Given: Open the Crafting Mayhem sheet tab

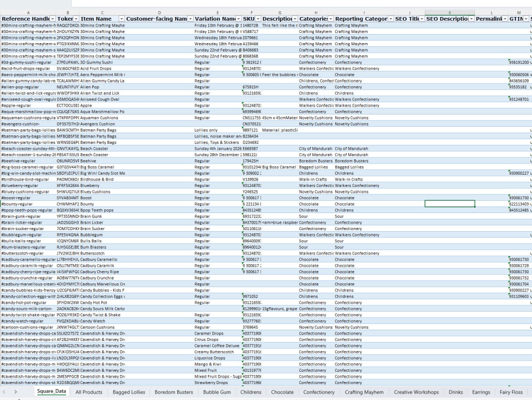Looking at the screenshot, I should 364,392.
